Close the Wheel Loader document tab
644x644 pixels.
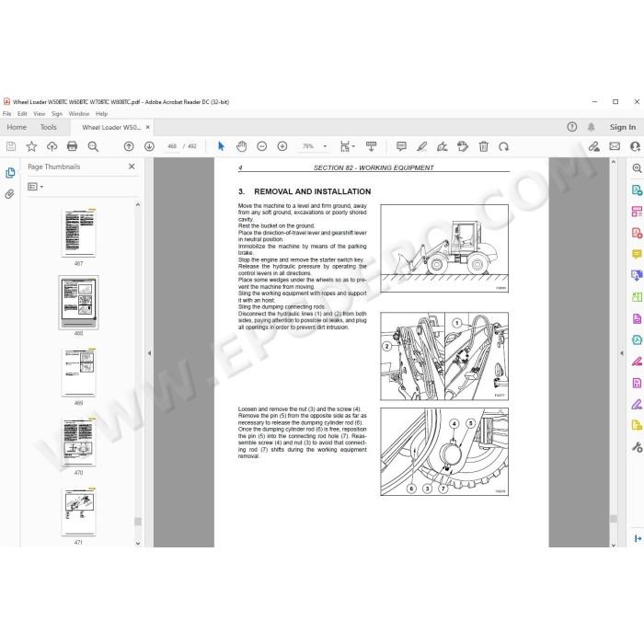click(x=148, y=127)
